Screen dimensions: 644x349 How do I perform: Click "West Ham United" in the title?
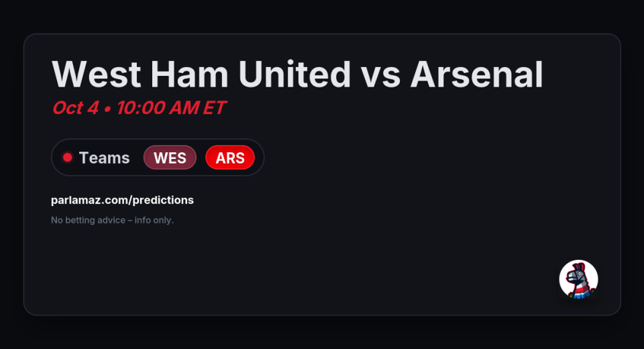(x=201, y=74)
